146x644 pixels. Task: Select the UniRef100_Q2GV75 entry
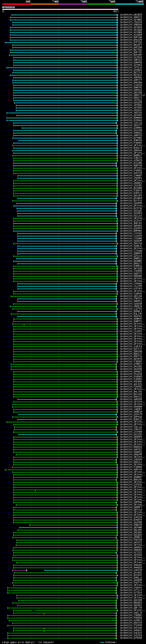(x=131, y=414)
